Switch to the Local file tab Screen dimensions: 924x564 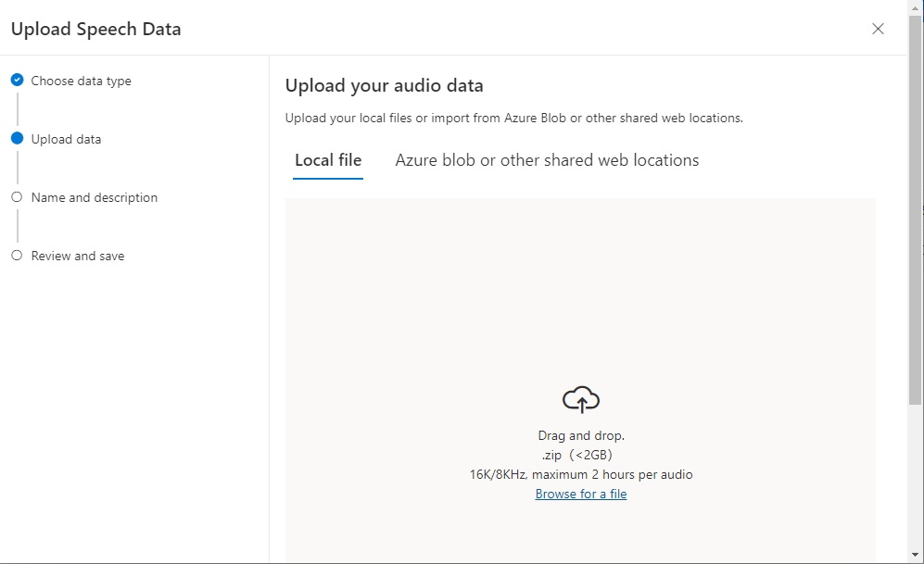[328, 160]
